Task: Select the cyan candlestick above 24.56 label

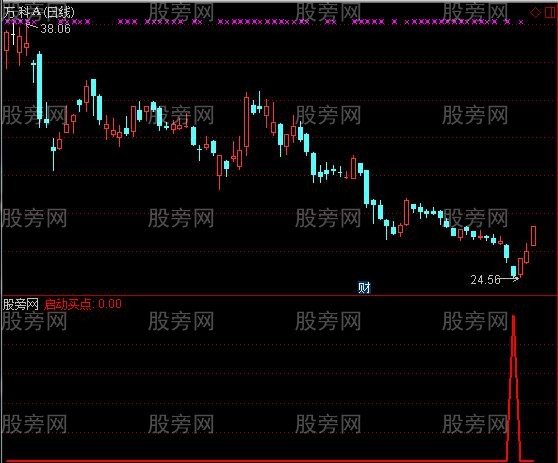Action: [x=514, y=271]
